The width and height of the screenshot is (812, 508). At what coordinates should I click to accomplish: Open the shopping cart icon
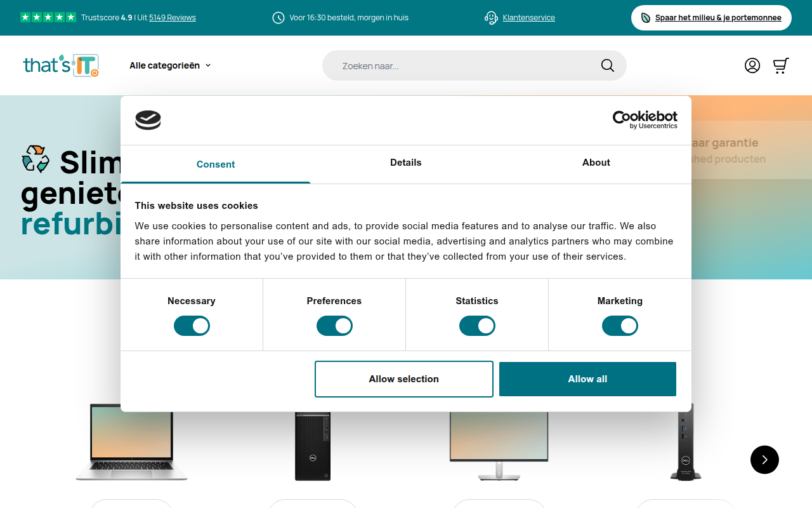pyautogui.click(x=781, y=65)
